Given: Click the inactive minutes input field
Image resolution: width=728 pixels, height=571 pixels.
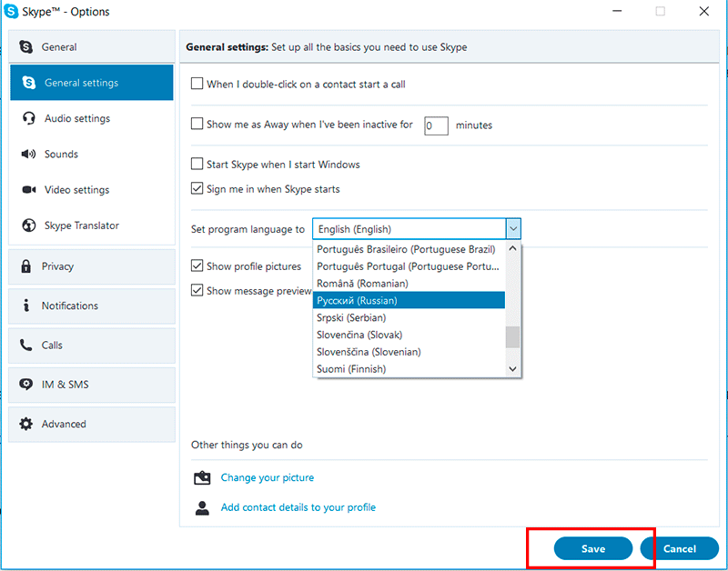Looking at the screenshot, I should 436,125.
